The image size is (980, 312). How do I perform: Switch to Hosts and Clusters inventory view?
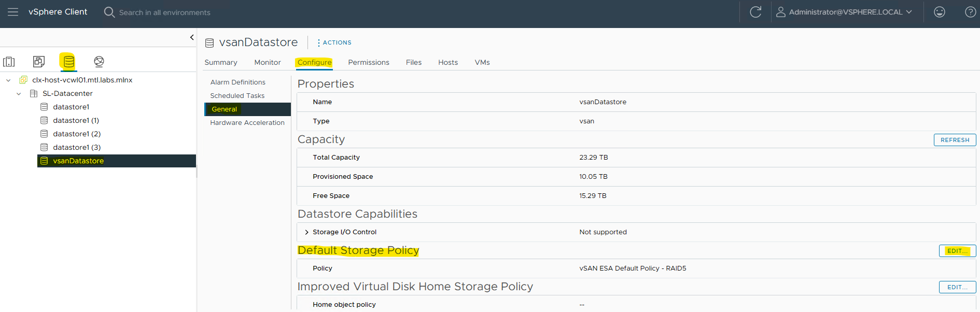pos(9,62)
